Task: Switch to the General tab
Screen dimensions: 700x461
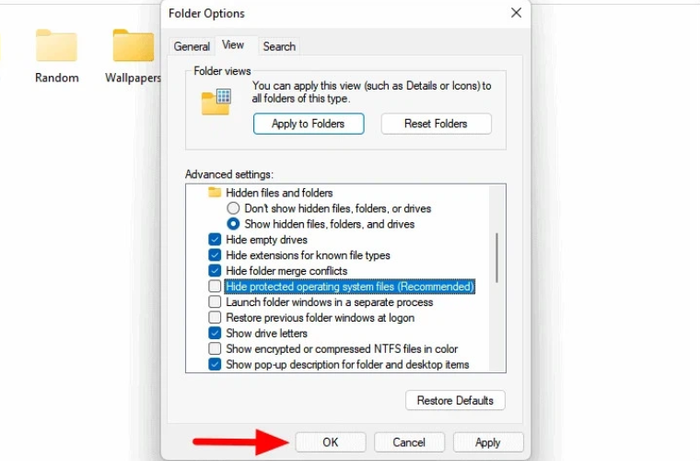Action: 192,46
